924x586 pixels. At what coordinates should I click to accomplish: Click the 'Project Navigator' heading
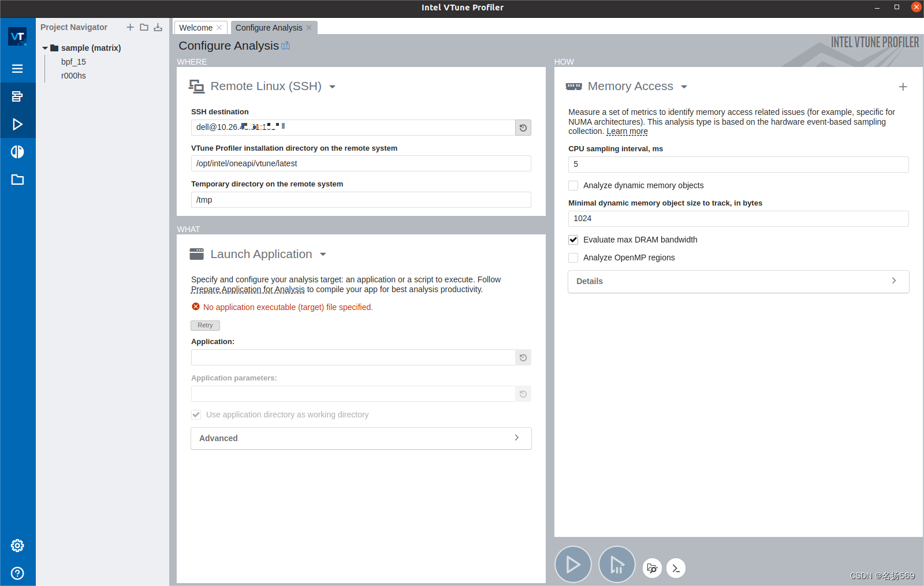(x=74, y=27)
